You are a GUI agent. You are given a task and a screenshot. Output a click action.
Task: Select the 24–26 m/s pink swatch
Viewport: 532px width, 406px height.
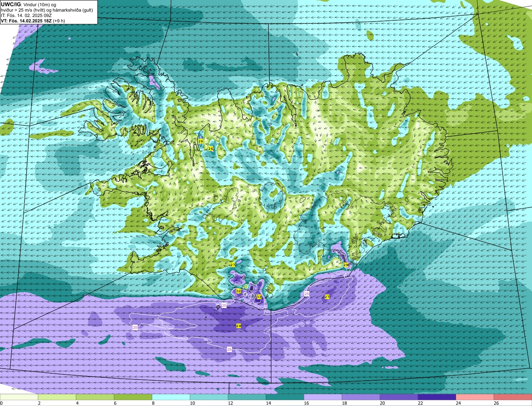point(475,397)
